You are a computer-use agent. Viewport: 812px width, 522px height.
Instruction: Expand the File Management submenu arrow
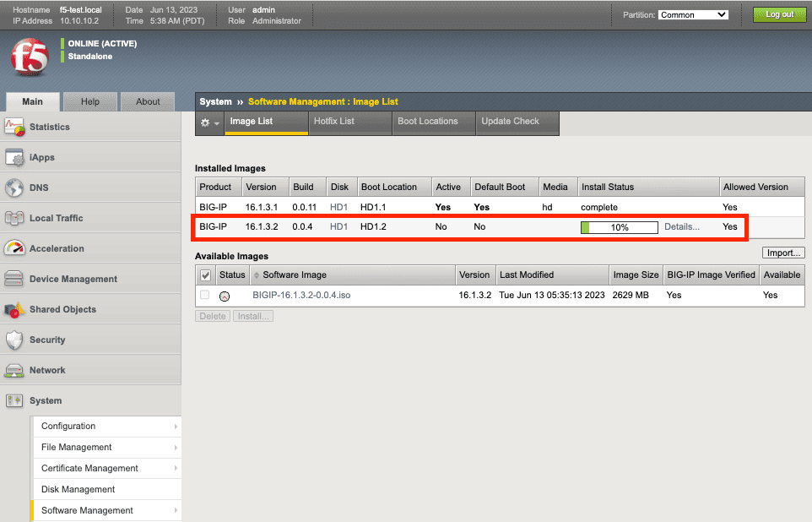coord(176,448)
